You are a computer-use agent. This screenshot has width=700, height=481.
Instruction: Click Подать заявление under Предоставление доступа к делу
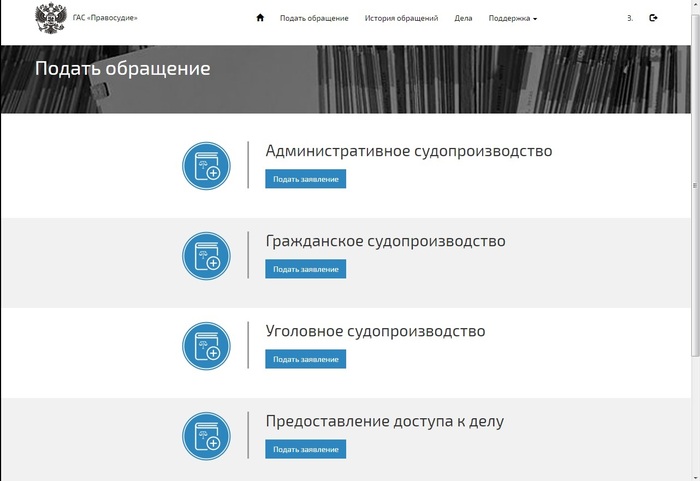(x=305, y=449)
